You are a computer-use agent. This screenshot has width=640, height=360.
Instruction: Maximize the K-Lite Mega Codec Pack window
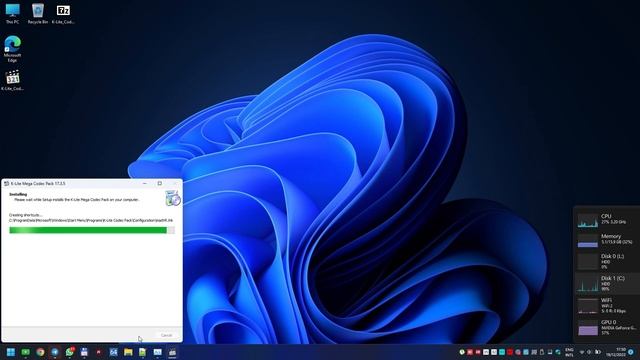pyautogui.click(x=160, y=183)
